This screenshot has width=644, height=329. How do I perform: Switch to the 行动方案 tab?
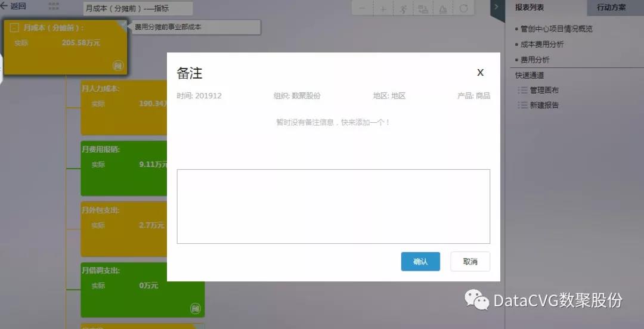(611, 8)
